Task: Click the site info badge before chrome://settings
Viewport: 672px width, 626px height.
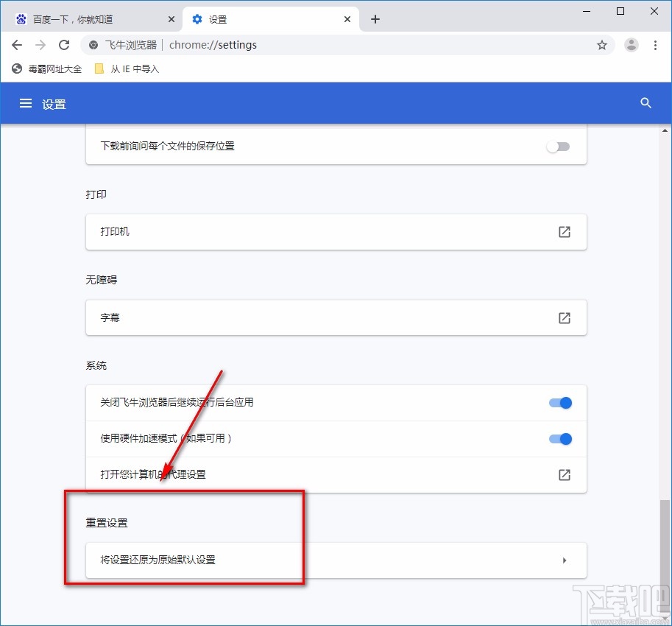Action: coord(93,45)
